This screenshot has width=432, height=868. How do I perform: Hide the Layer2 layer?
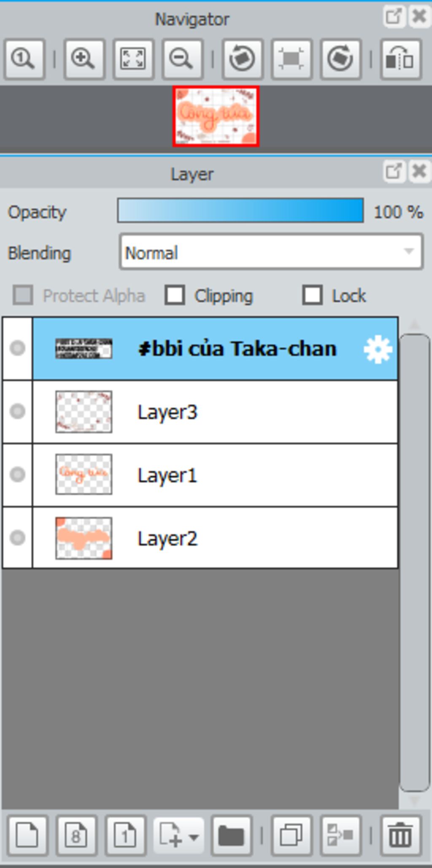[x=17, y=538]
